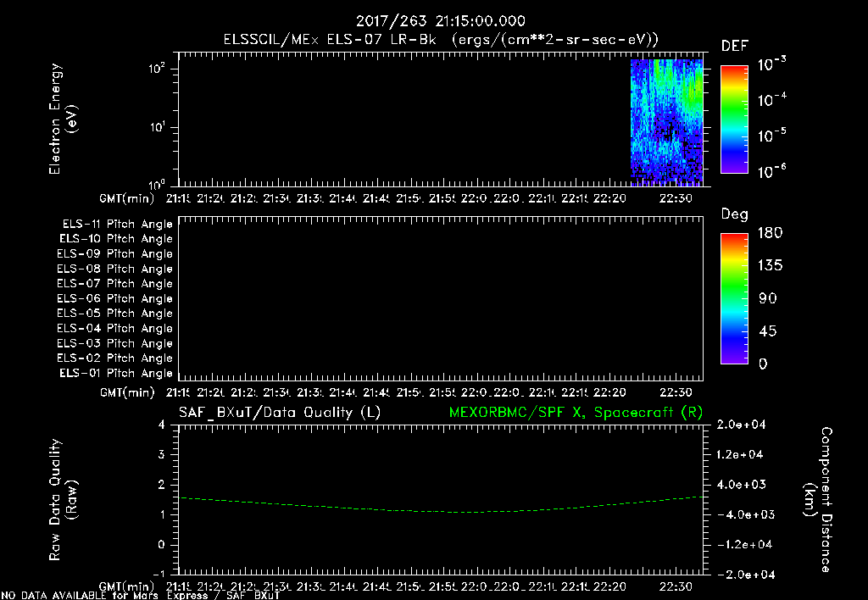868x600 pixels.
Task: Select the ELS-04 Pitch Angle row label
Action: [115, 328]
